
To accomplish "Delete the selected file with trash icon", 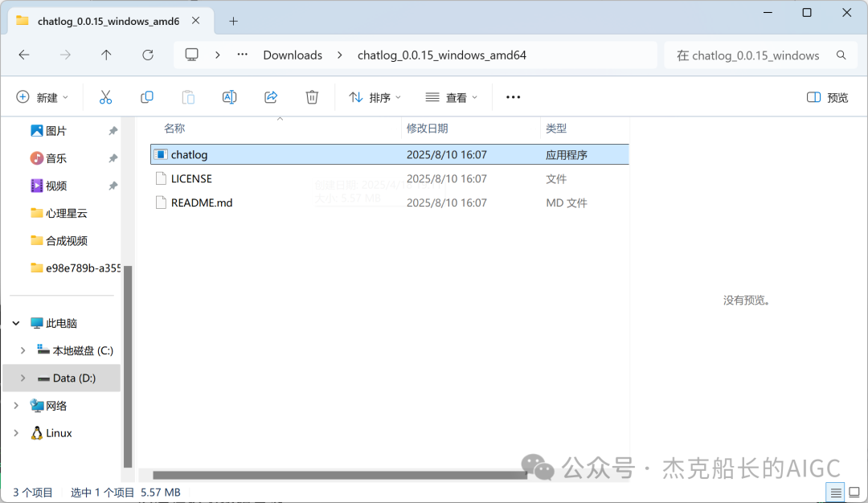I will point(312,97).
